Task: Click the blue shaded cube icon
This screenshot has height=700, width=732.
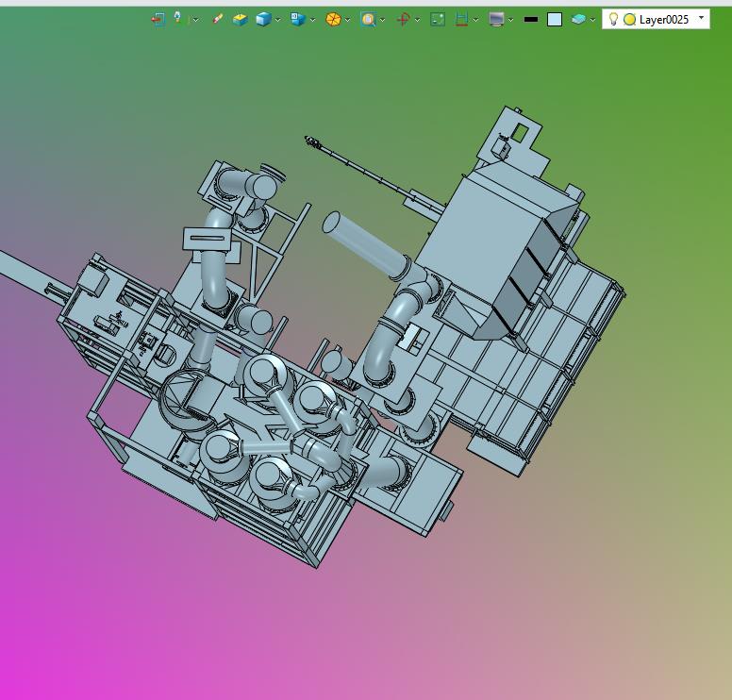Action: (x=264, y=19)
